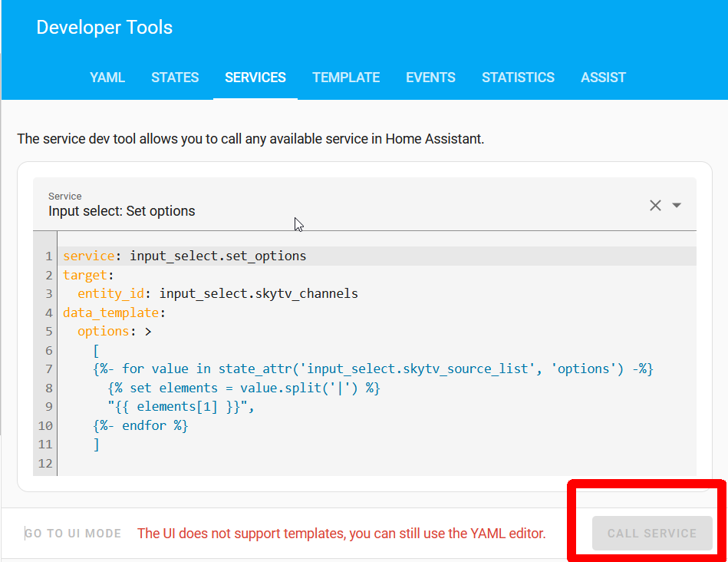The image size is (728, 562).
Task: Open the STATISTICS tab
Action: [518, 77]
